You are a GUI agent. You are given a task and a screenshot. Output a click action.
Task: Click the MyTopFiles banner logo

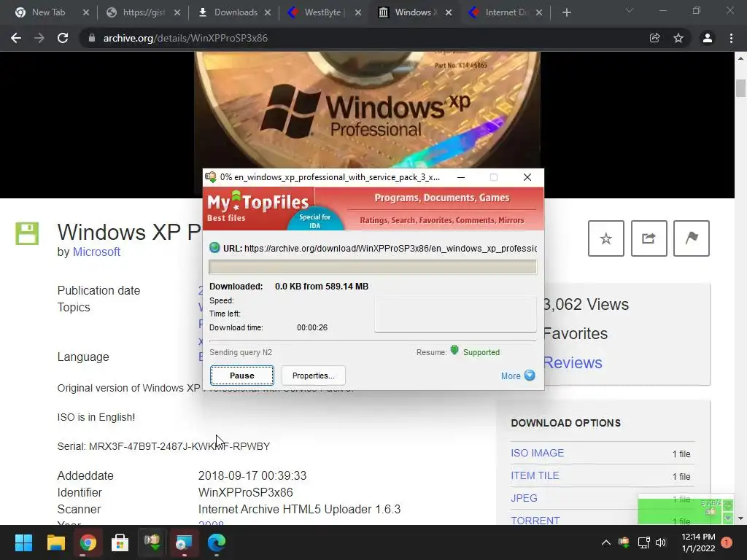258,207
